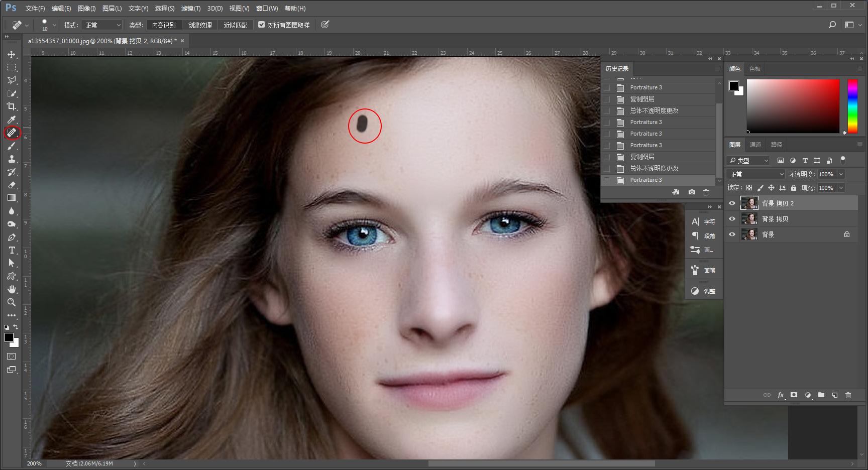Swap foreground and background colors
The image size is (868, 470).
pos(16,327)
